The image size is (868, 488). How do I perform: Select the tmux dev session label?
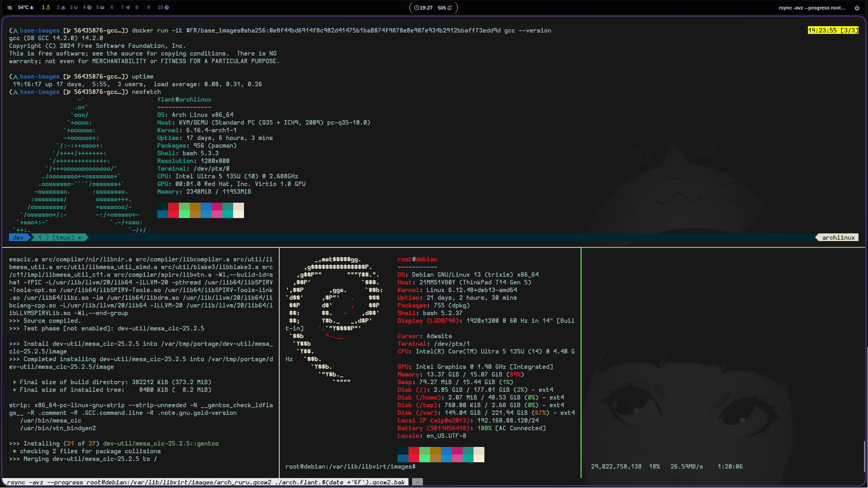[18, 237]
